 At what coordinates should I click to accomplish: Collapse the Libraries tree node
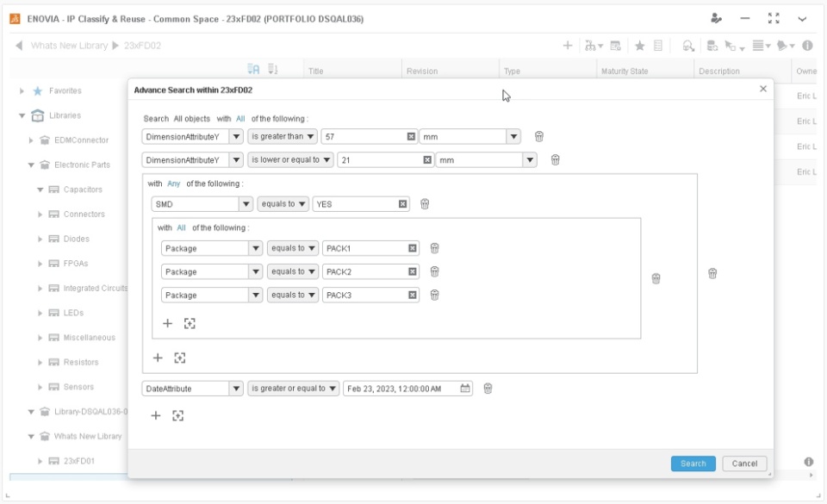(22, 115)
